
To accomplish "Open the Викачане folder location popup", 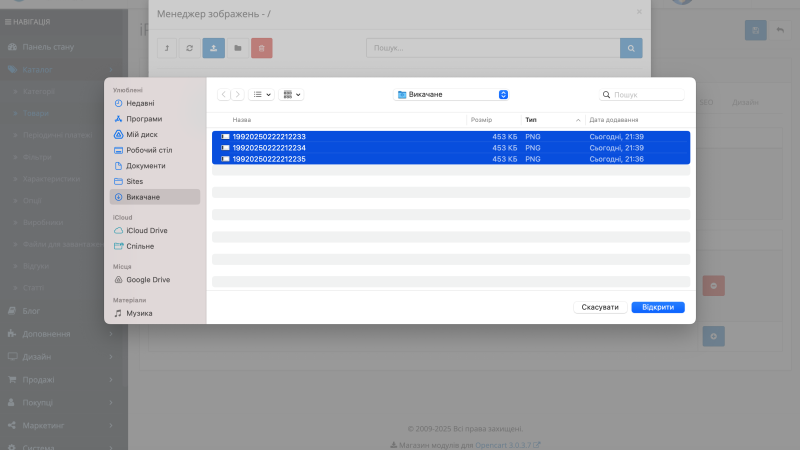I will (451, 94).
